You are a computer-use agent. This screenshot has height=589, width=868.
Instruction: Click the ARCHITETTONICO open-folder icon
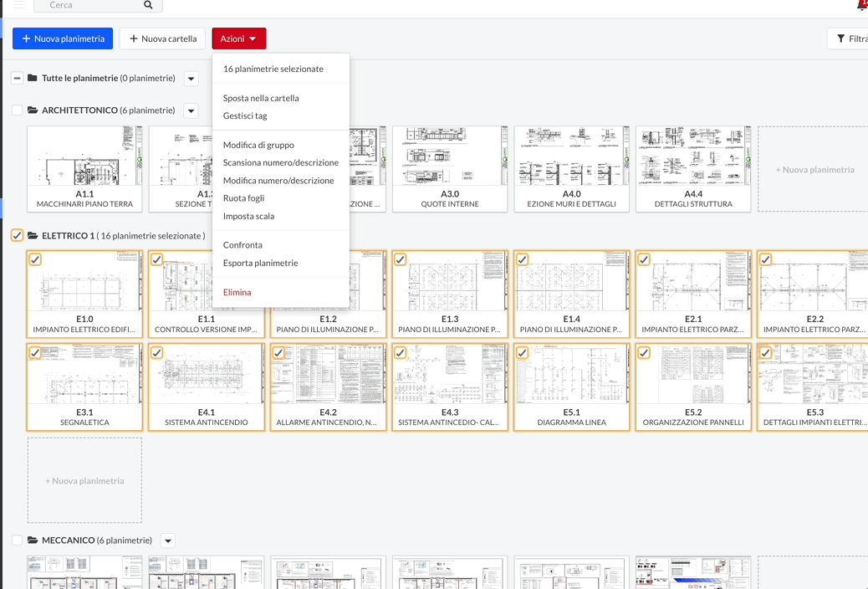point(33,110)
